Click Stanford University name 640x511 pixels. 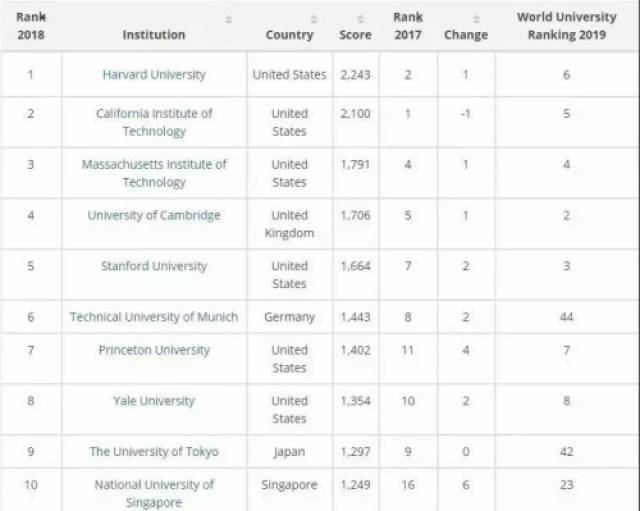tap(154, 266)
